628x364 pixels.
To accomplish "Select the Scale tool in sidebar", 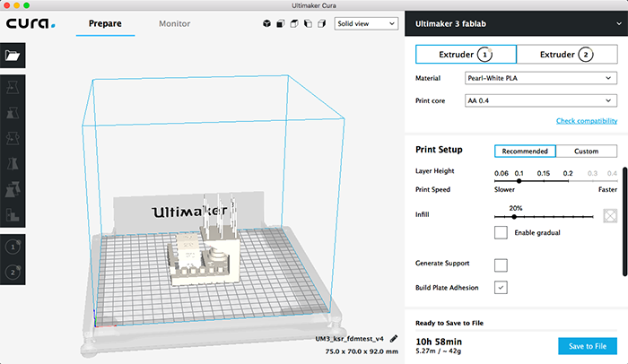I will click(x=13, y=113).
